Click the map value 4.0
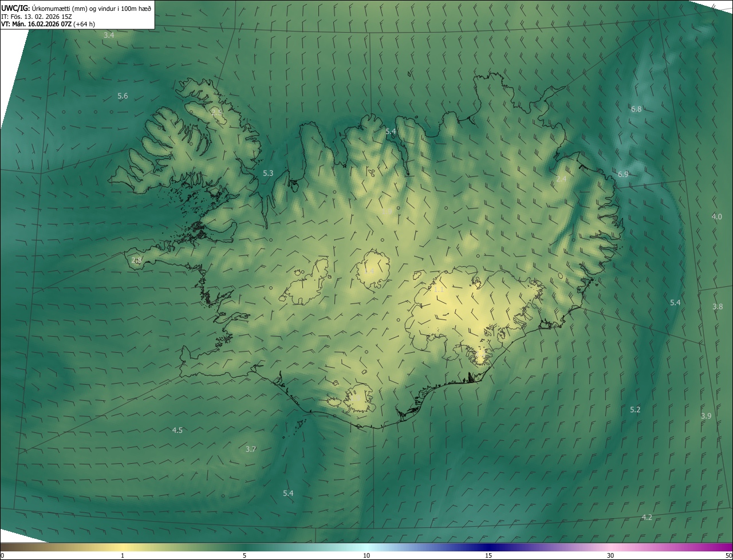Image resolution: width=733 pixels, height=560 pixels. pos(717,216)
